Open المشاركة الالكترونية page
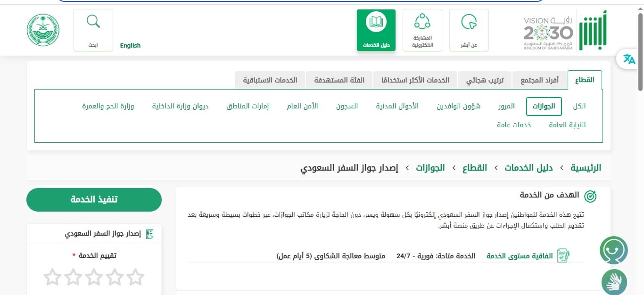 422,30
